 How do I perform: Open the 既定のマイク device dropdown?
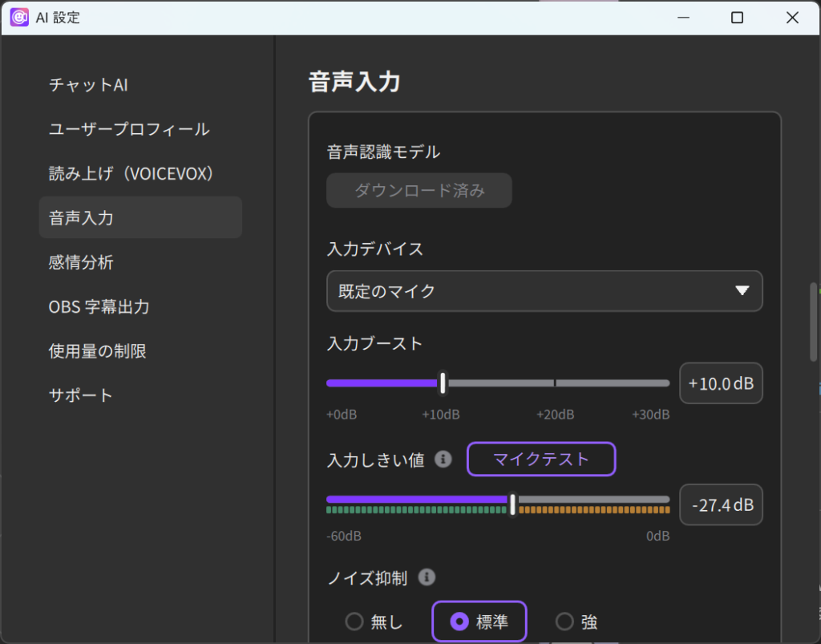click(x=544, y=291)
